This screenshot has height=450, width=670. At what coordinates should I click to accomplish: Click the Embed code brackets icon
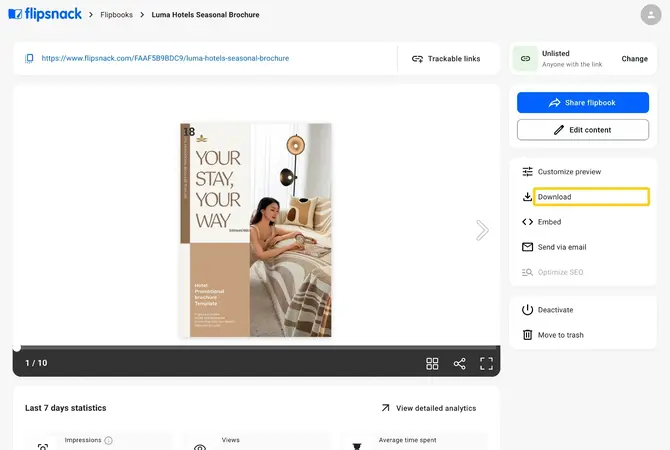coord(527,222)
